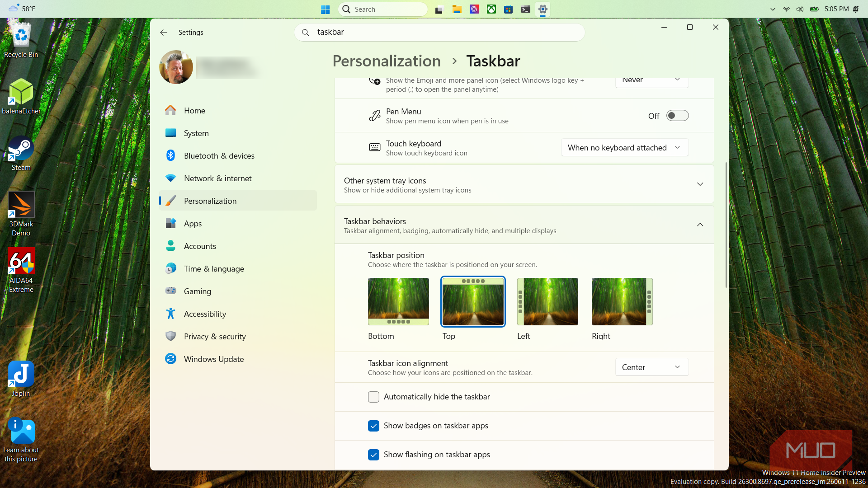The width and height of the screenshot is (868, 488).
Task: Open Wi-Fi network tray icon
Action: click(786, 9)
